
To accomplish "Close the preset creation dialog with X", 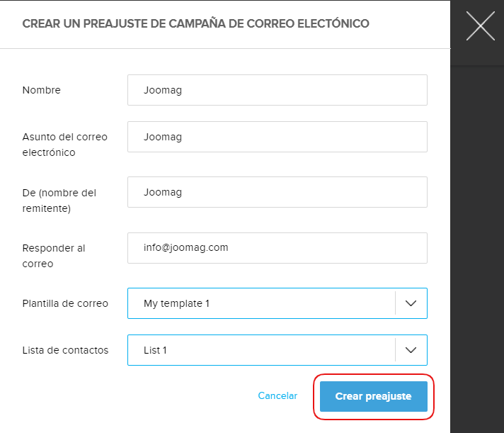I will click(x=480, y=26).
